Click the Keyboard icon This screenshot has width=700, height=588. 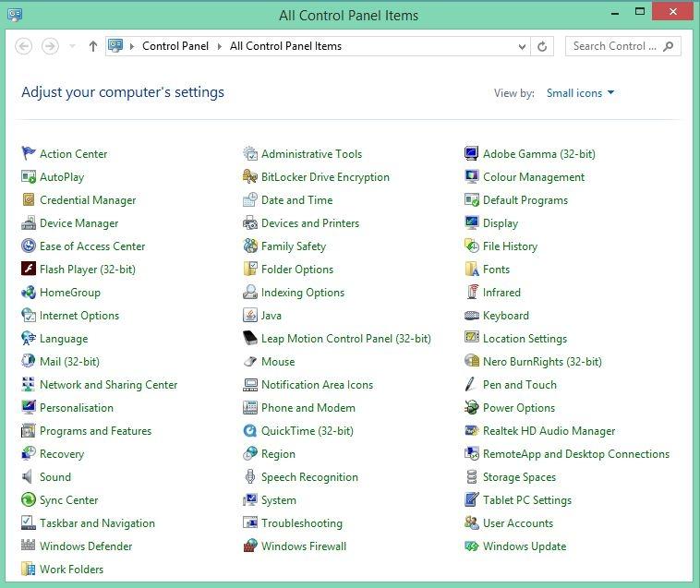pyautogui.click(x=471, y=315)
